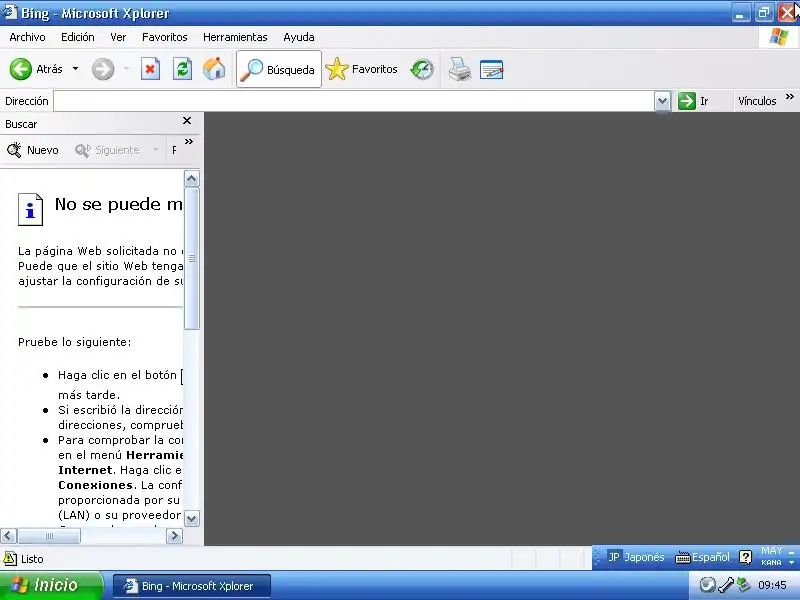This screenshot has height=600, width=800.
Task: Toggle the KANA mode indicator
Action: point(771,562)
